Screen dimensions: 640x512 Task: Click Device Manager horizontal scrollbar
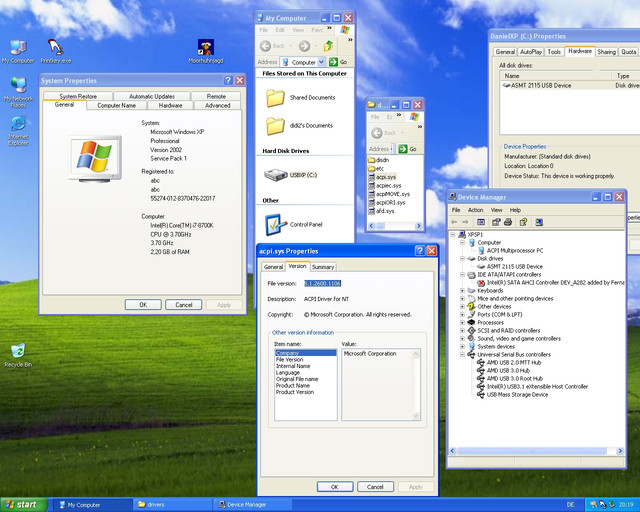coord(532,451)
